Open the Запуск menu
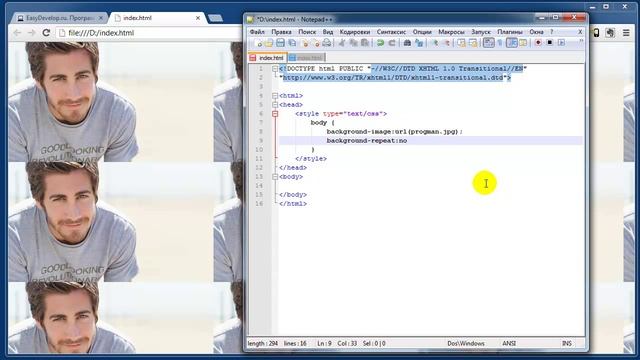 click(481, 32)
